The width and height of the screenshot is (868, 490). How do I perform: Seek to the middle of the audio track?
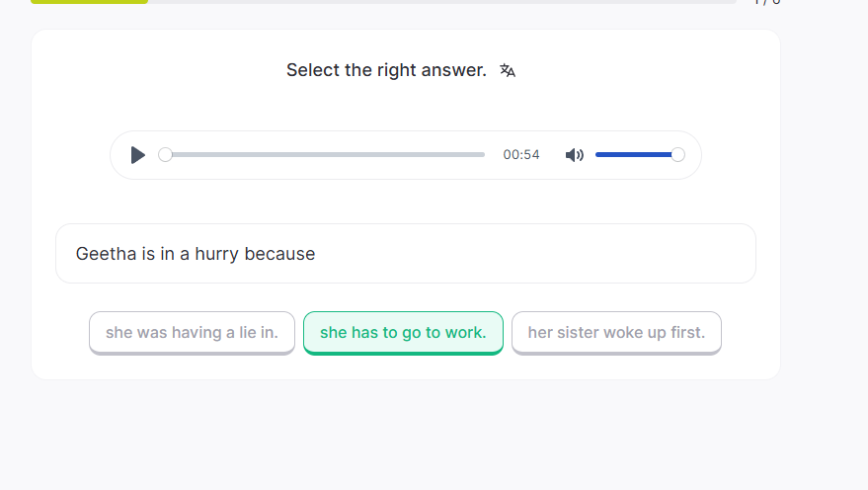click(325, 155)
